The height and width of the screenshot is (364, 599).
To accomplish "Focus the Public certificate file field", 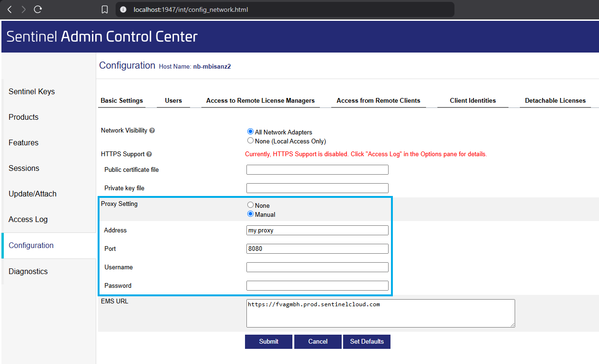I will pyautogui.click(x=318, y=169).
